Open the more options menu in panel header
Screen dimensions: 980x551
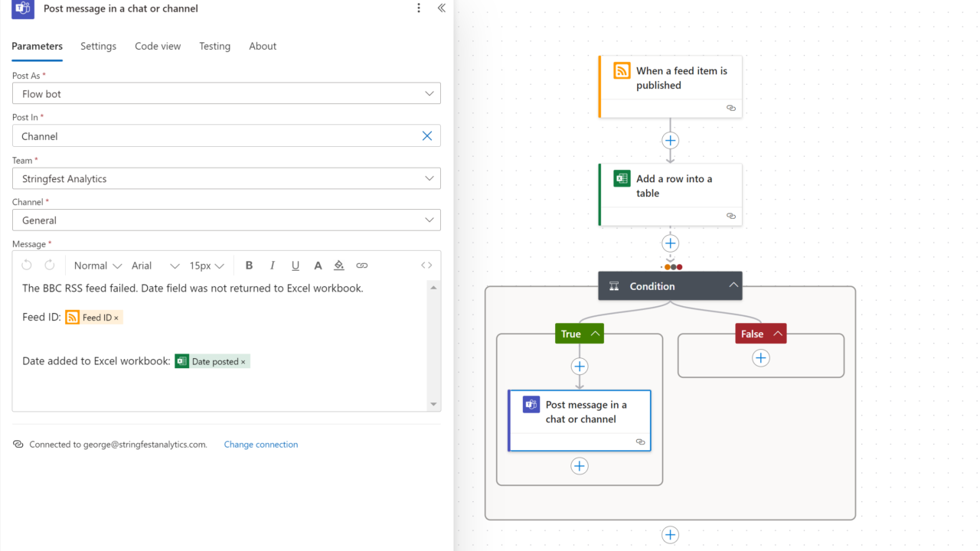coord(419,8)
